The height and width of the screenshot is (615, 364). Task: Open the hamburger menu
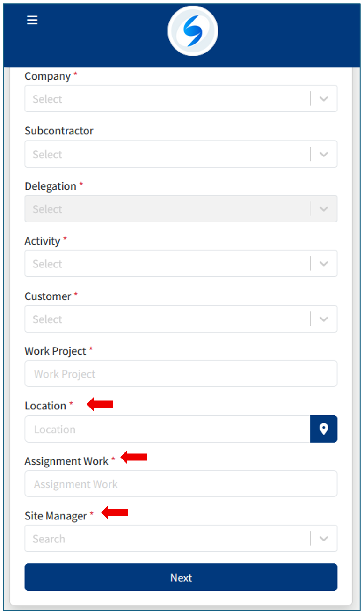pyautogui.click(x=32, y=20)
